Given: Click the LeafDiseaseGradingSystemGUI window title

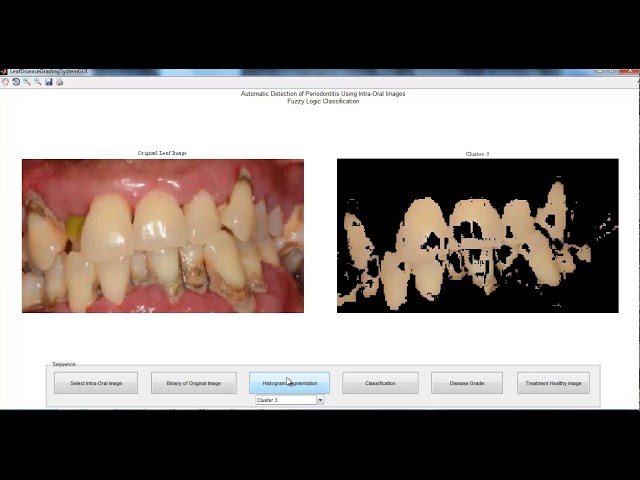Looking at the screenshot, I should coord(49,72).
